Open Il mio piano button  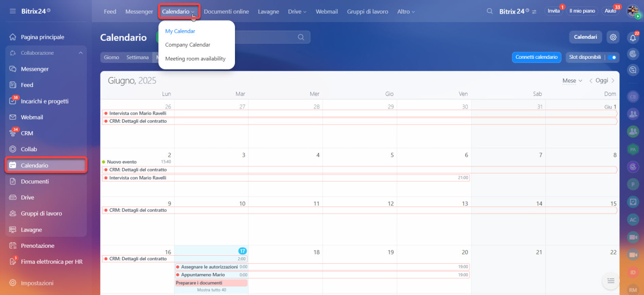(x=582, y=11)
